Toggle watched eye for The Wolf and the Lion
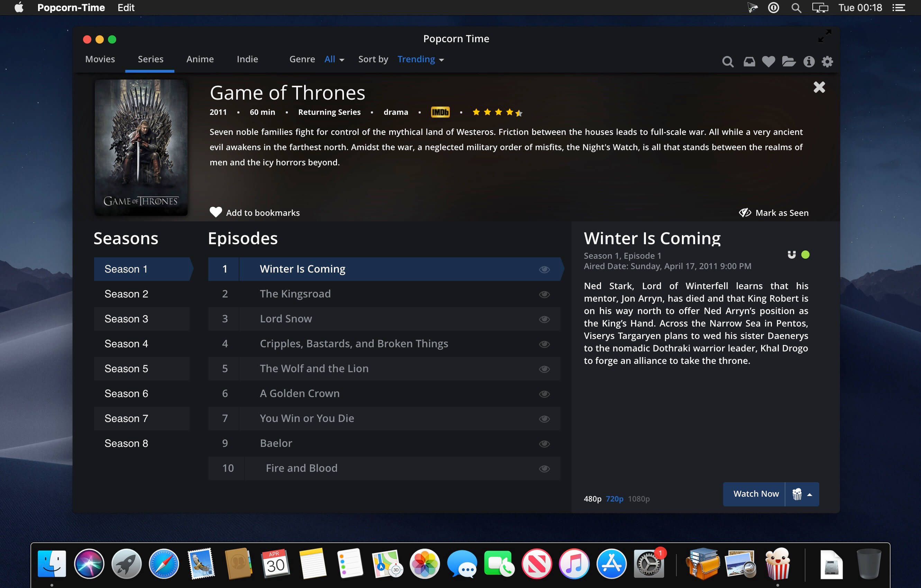This screenshot has width=921, height=588. 544,369
